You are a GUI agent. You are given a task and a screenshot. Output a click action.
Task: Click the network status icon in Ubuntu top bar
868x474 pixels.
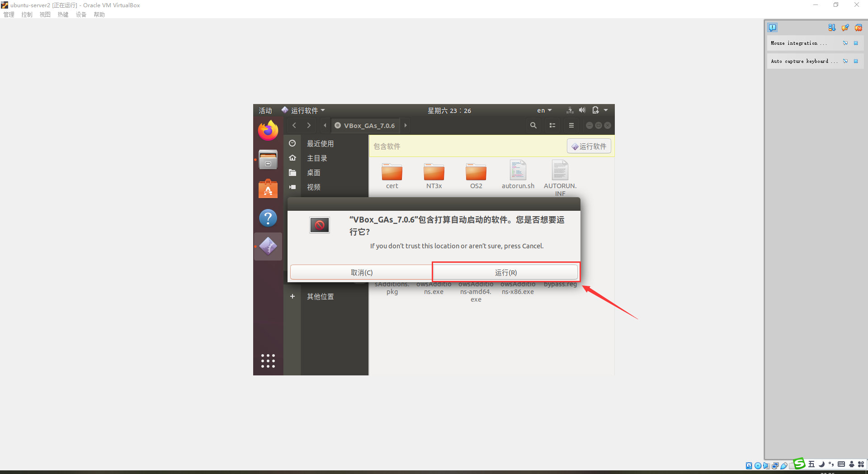[x=570, y=110]
